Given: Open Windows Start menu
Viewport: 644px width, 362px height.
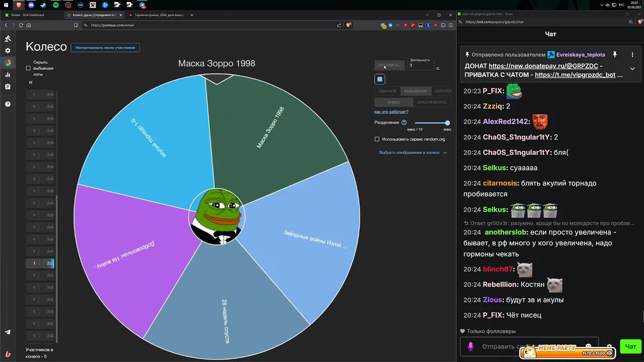Looking at the screenshot, I should tap(6, 5).
